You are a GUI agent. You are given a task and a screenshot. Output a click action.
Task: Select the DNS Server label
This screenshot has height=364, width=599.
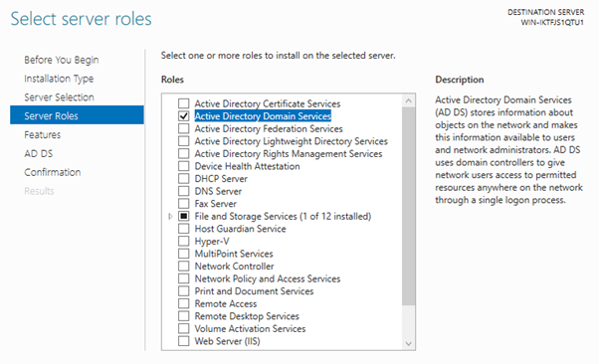(x=218, y=191)
